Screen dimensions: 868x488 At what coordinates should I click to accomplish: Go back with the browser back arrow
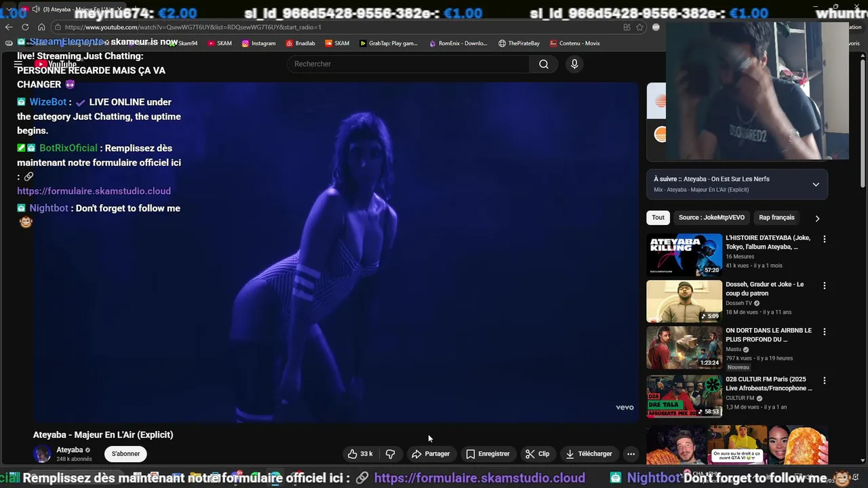click(8, 27)
